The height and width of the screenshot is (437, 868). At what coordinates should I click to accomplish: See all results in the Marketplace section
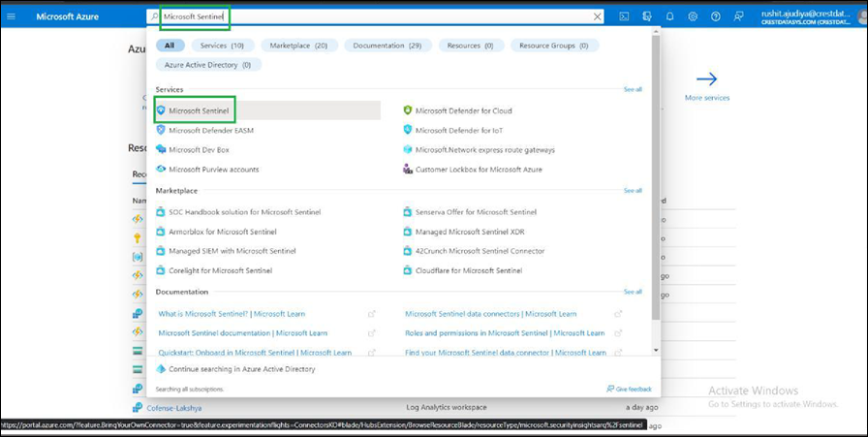(x=633, y=191)
